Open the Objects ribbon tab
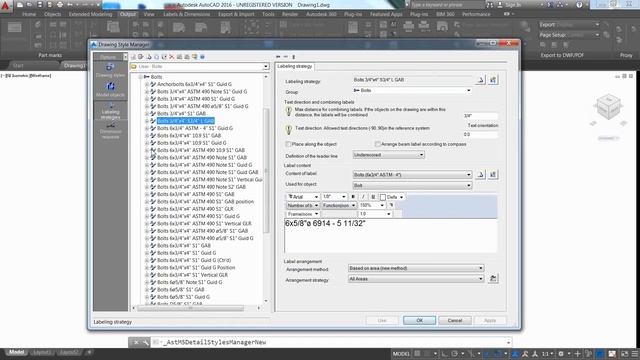 [52, 14]
